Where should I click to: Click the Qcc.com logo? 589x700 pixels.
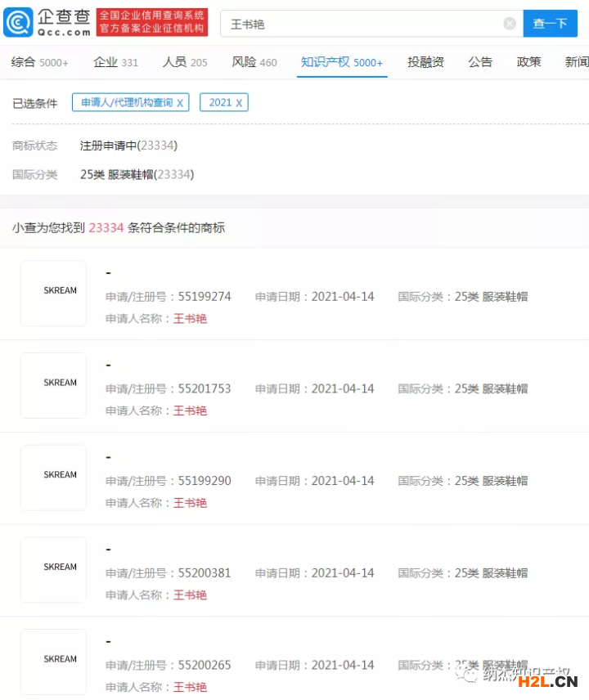pos(47,23)
